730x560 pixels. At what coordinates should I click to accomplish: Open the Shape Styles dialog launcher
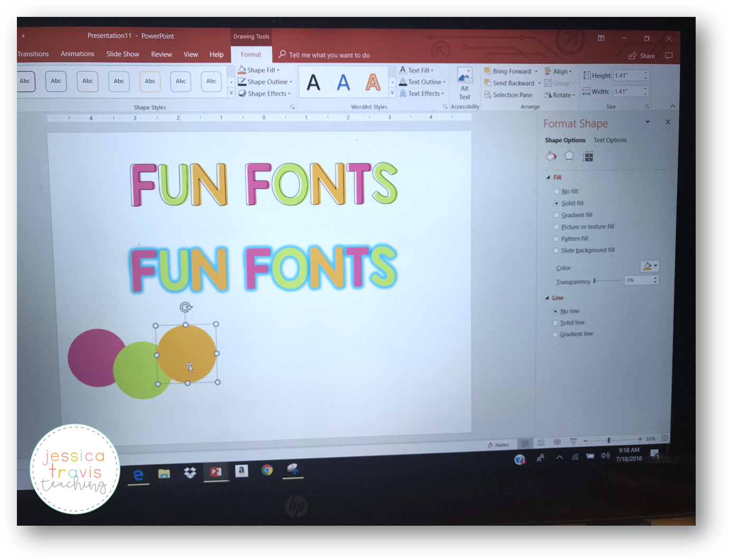(292, 107)
